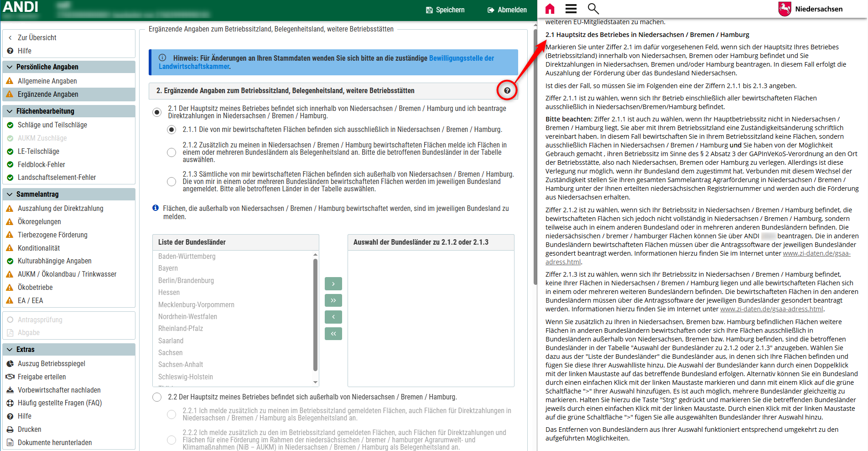
Task: Remove selected Bundesland with single left arrow
Action: tap(333, 317)
